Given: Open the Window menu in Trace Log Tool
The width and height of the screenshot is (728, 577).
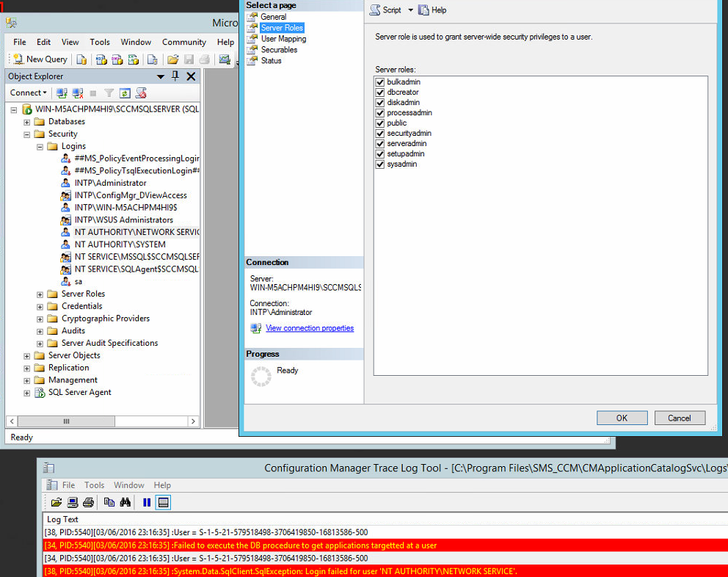Looking at the screenshot, I should (x=129, y=485).
